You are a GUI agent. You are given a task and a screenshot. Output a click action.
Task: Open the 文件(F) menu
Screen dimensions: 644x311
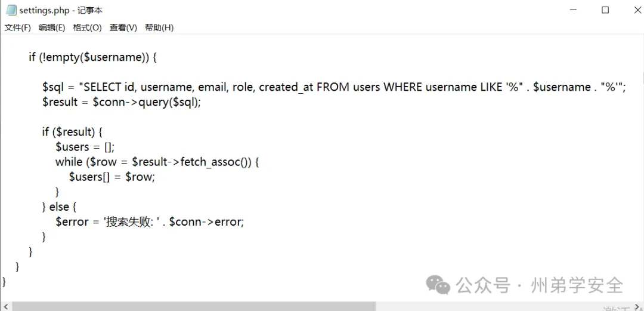[18, 27]
